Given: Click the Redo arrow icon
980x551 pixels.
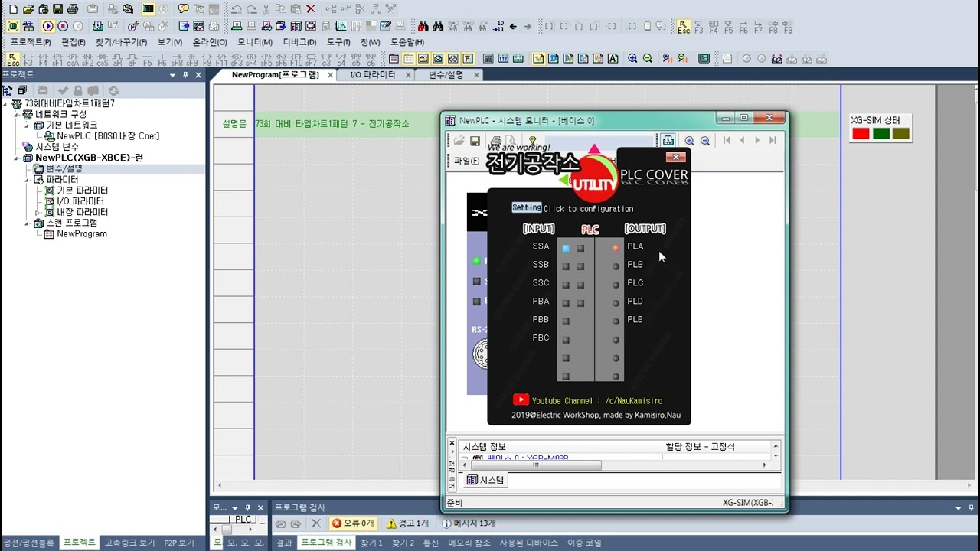Looking at the screenshot, I should [x=251, y=9].
